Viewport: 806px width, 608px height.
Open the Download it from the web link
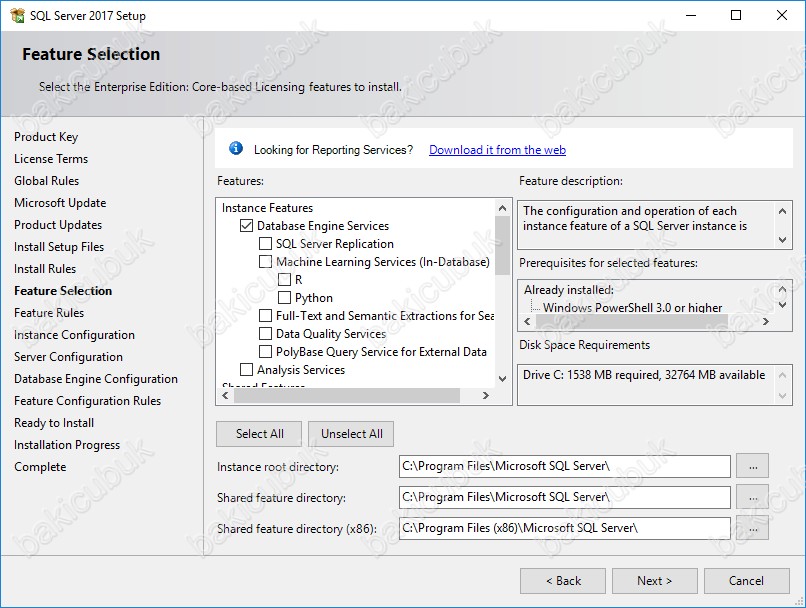pos(497,150)
